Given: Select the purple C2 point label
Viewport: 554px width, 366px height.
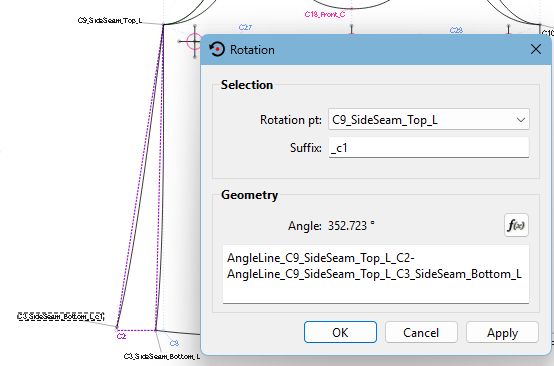Looking at the screenshot, I should point(121,336).
